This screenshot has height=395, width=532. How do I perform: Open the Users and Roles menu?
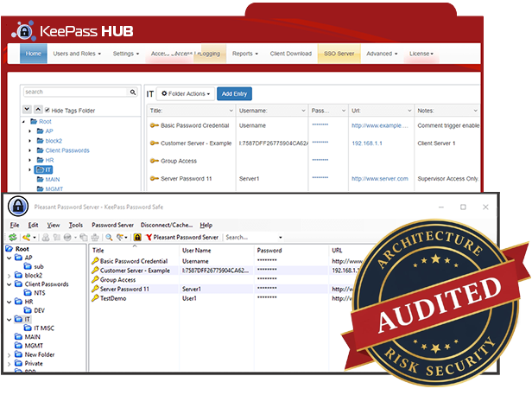(x=77, y=54)
